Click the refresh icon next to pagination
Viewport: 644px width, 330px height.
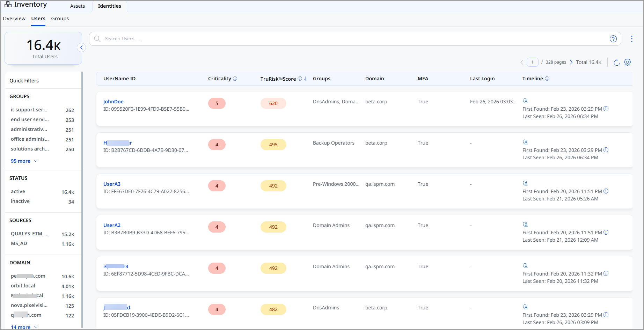pyautogui.click(x=616, y=62)
